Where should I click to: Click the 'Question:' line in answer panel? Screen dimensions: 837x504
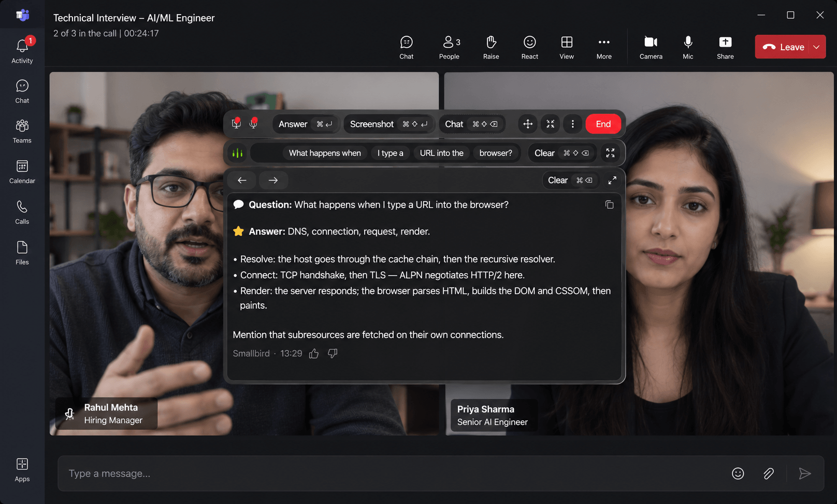click(x=371, y=205)
